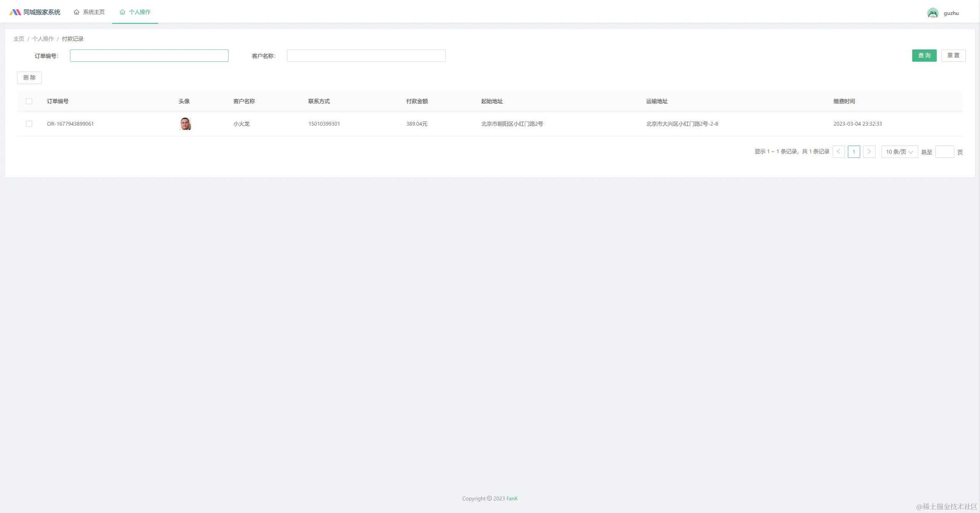Focus the 客户名称 input field

(x=366, y=56)
